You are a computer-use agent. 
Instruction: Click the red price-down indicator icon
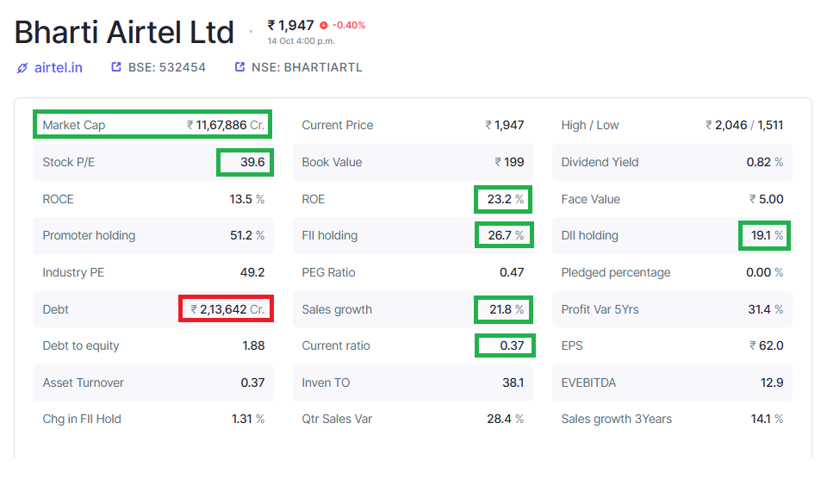pyautogui.click(x=323, y=26)
